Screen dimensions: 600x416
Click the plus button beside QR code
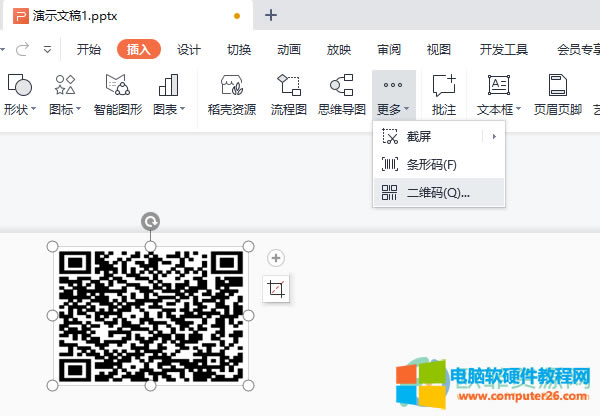tap(277, 258)
